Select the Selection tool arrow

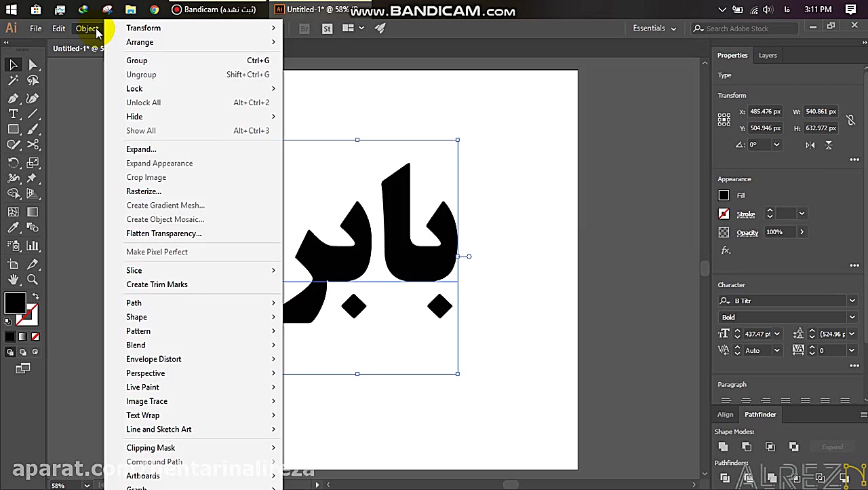pos(14,64)
